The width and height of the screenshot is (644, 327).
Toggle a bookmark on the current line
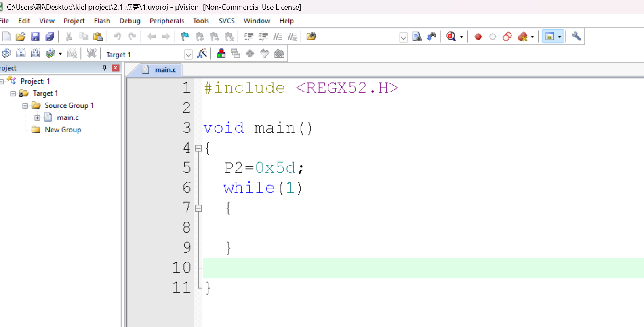click(x=185, y=37)
